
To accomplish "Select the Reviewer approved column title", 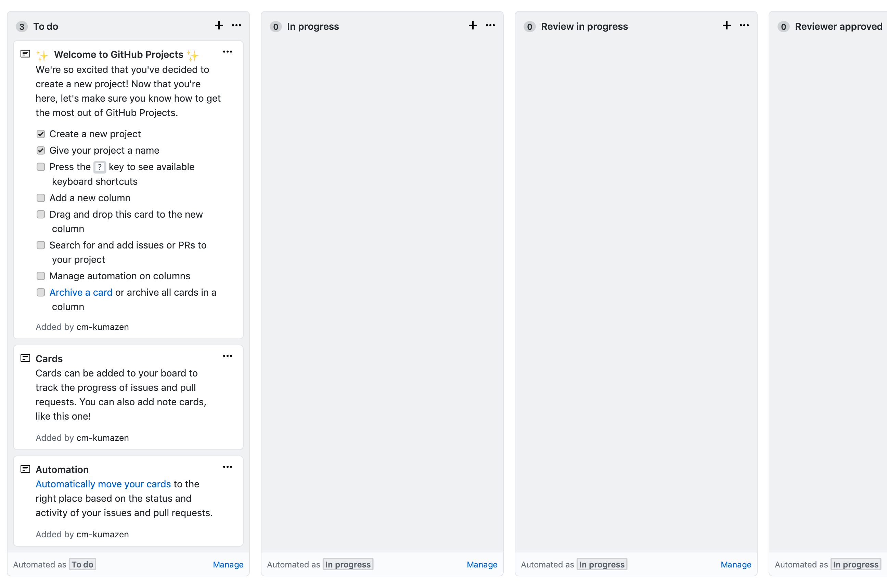I will pos(839,27).
